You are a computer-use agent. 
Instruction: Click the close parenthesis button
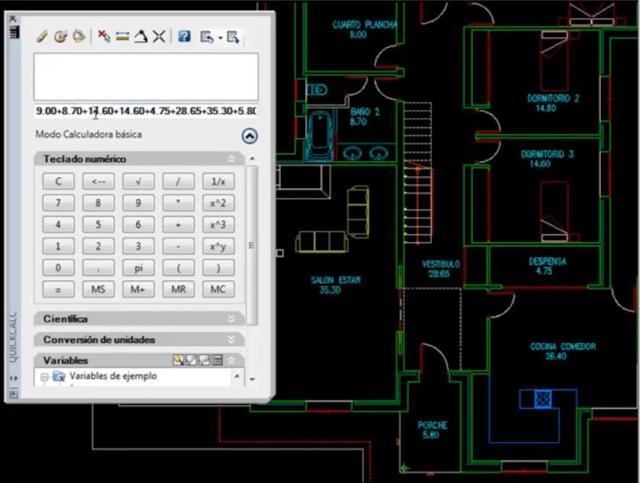(x=218, y=268)
